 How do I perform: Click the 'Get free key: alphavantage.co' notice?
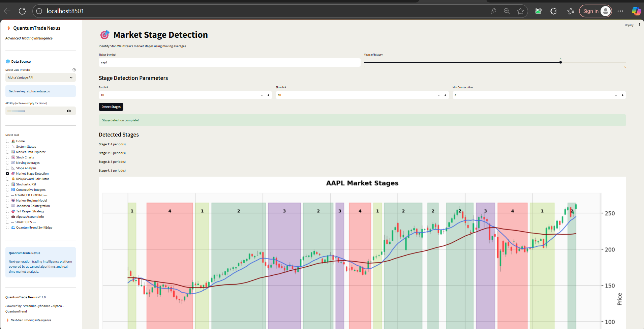pos(40,91)
